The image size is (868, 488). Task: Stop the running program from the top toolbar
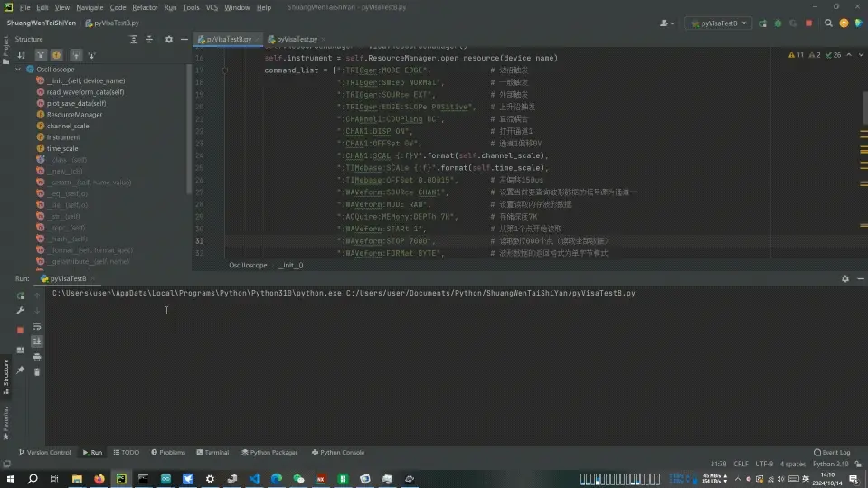pos(808,23)
